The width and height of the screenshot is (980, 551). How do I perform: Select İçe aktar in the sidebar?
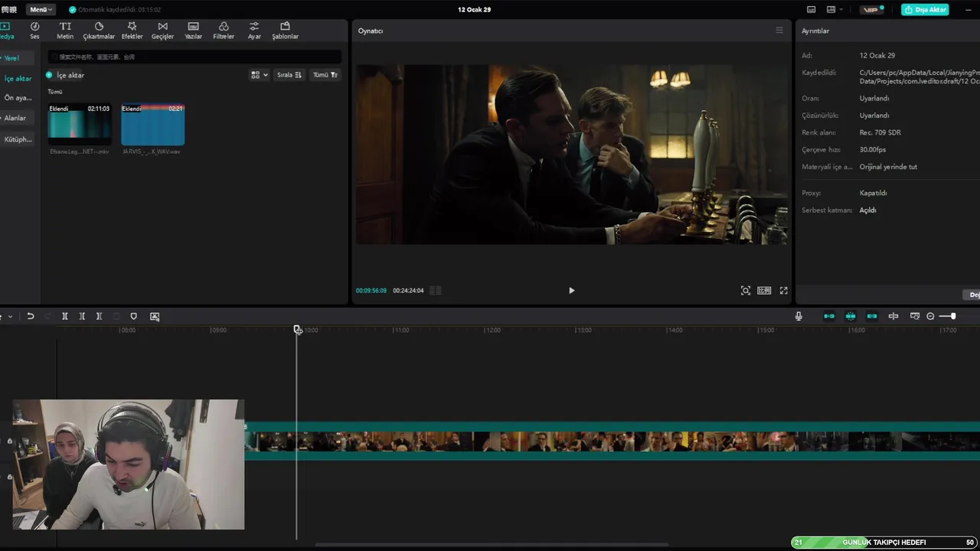18,79
